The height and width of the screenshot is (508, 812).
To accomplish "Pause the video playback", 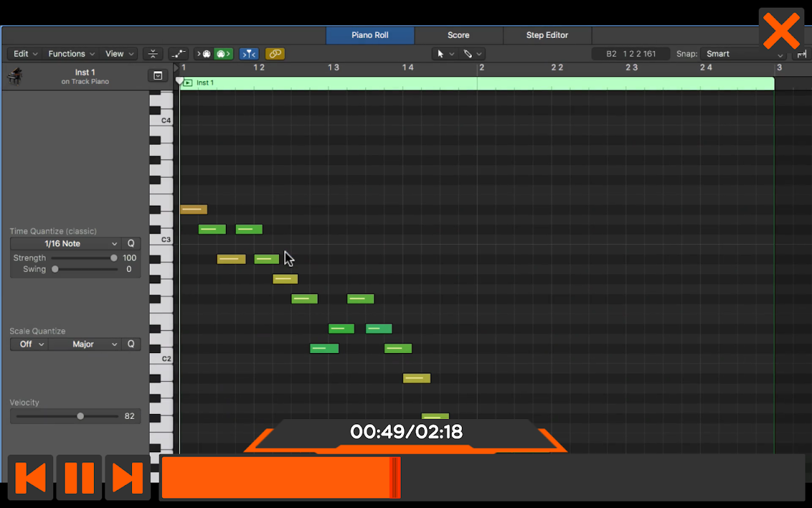I will tap(79, 478).
